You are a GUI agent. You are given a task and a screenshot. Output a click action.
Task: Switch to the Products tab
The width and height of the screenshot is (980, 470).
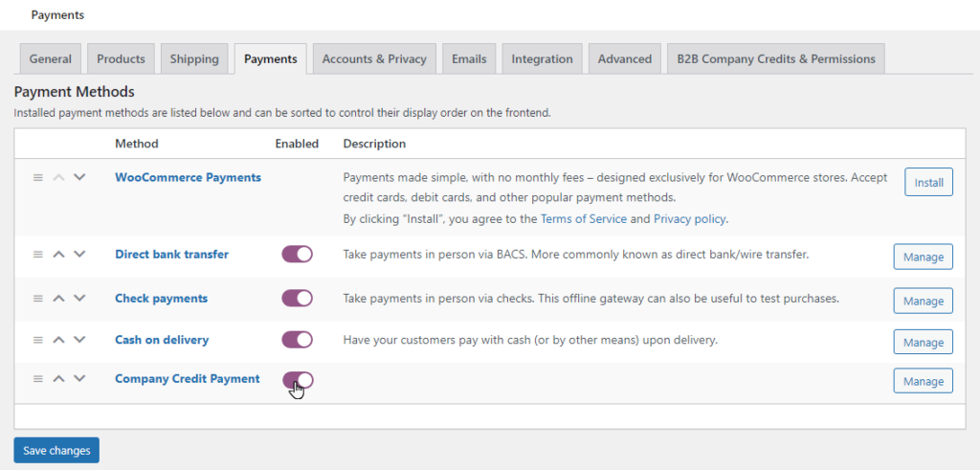tap(121, 58)
